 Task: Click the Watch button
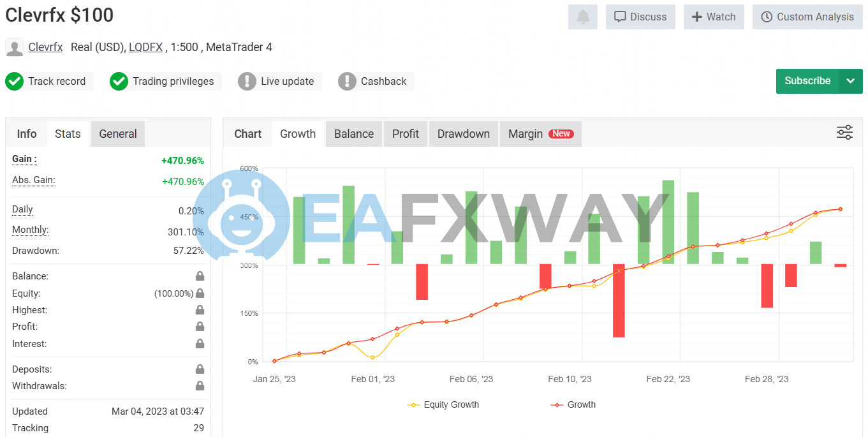click(x=714, y=17)
